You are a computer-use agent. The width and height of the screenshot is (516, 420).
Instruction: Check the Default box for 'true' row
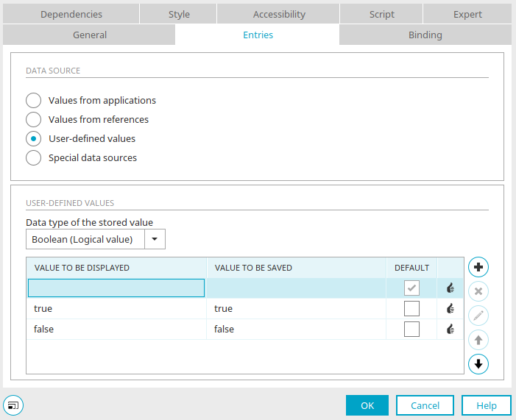(411, 308)
